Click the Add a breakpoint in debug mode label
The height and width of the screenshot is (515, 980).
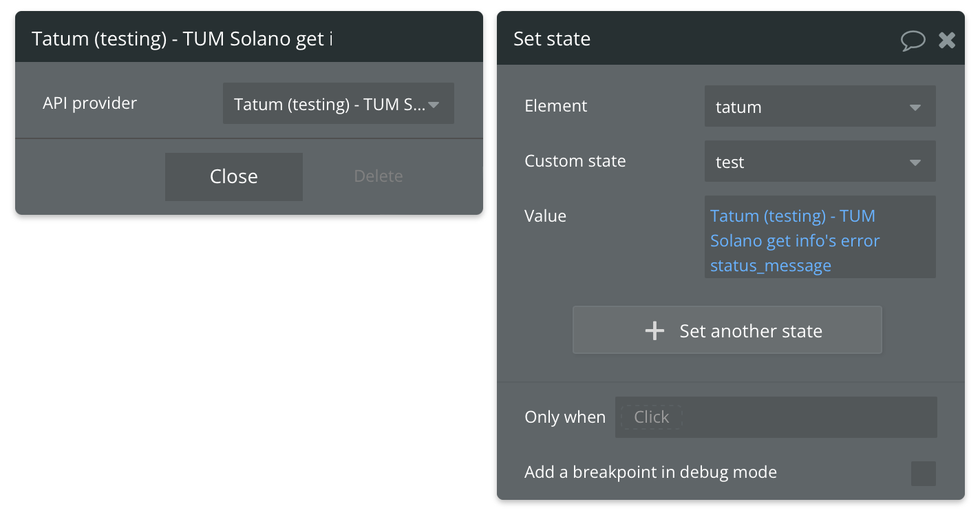coord(650,472)
